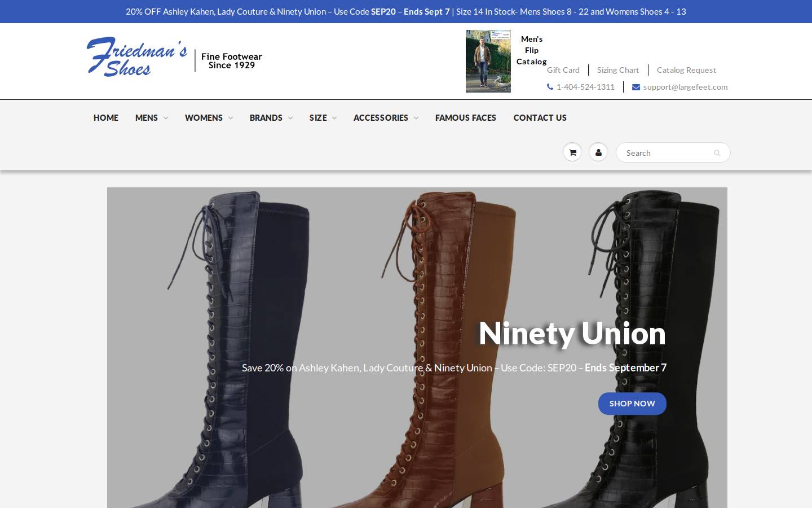
Task: Open the Catalog Request link
Action: (686, 70)
